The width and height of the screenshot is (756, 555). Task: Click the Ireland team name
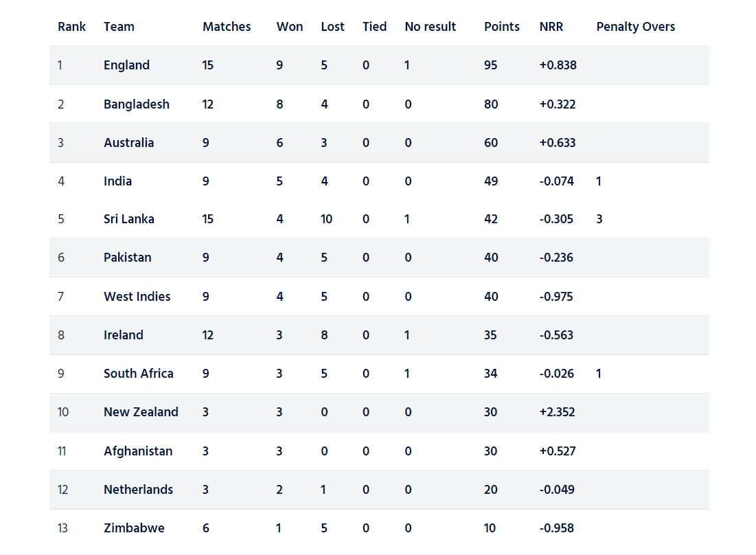tap(124, 335)
